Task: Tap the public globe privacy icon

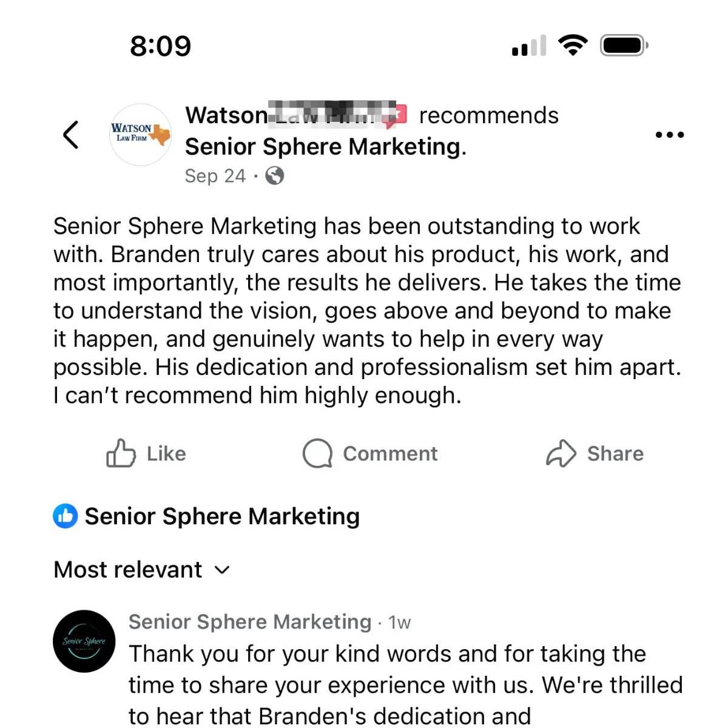Action: pyautogui.click(x=275, y=176)
